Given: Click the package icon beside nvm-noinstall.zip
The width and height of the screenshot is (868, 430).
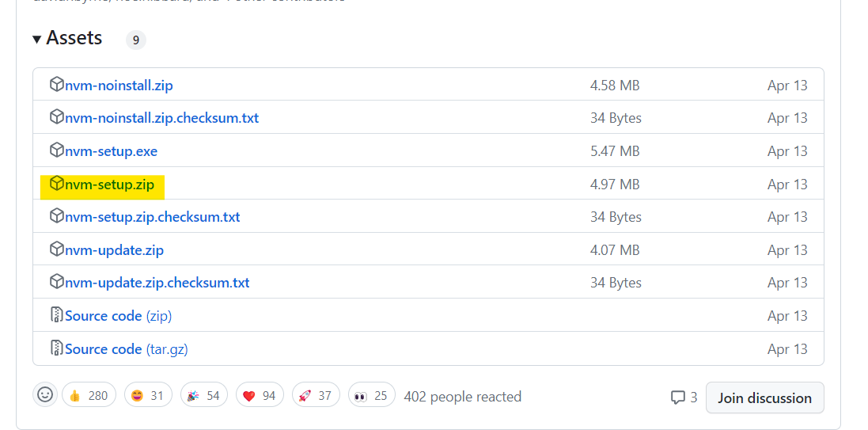Looking at the screenshot, I should [56, 85].
